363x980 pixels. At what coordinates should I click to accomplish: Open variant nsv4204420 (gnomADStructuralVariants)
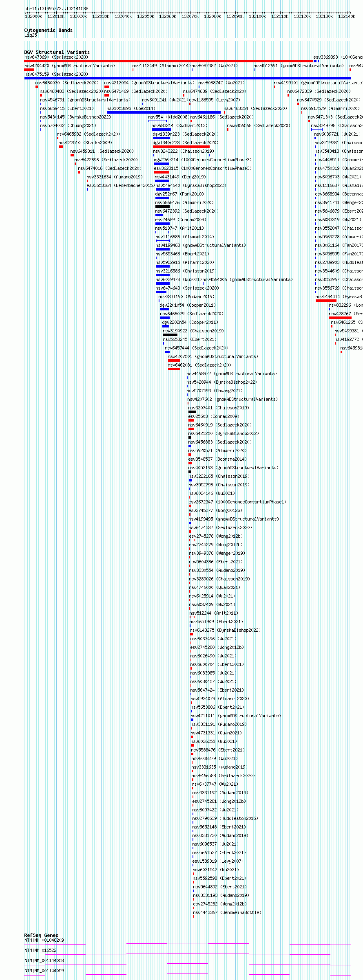[70, 66]
